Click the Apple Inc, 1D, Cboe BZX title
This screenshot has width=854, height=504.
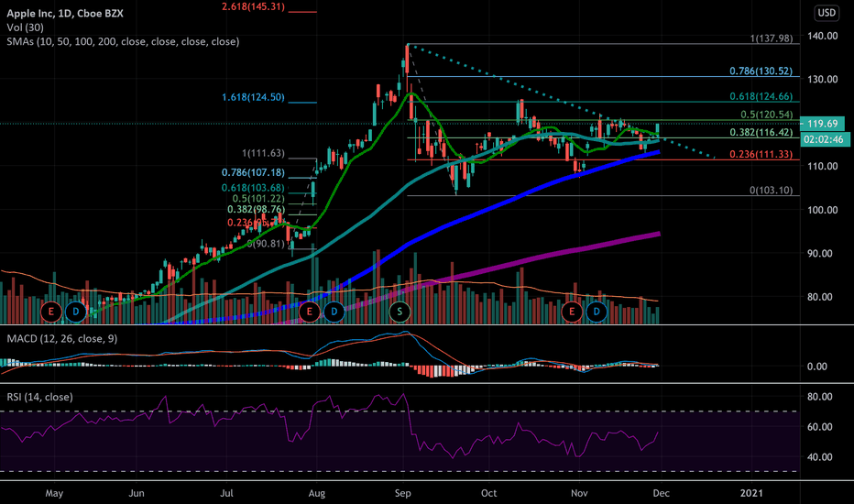tap(65, 13)
